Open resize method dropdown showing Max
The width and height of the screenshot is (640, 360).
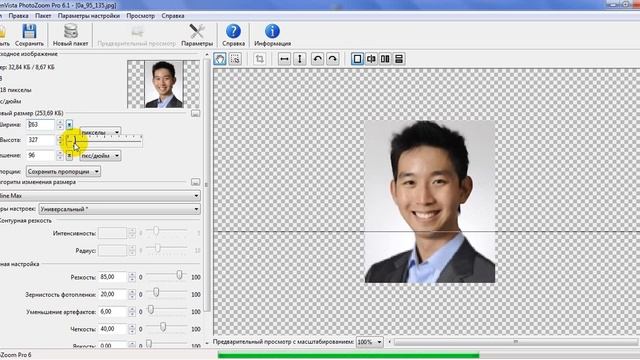(x=100, y=196)
